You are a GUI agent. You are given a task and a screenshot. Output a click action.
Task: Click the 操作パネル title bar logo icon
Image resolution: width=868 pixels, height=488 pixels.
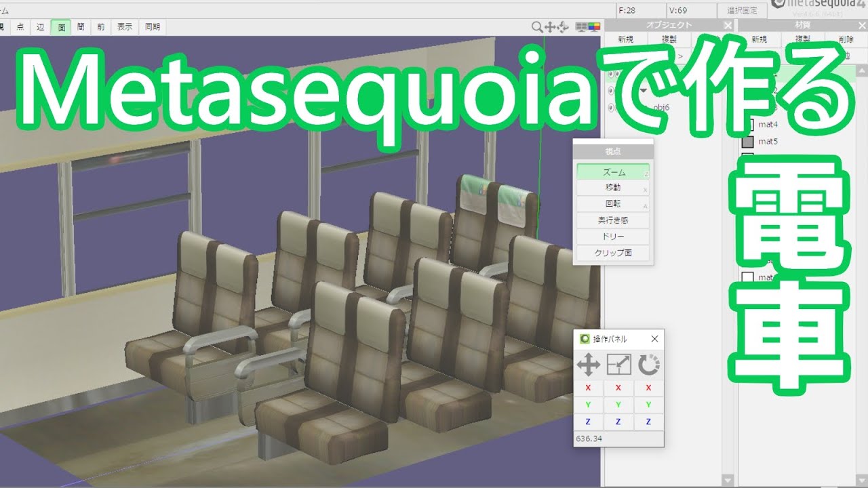(584, 339)
